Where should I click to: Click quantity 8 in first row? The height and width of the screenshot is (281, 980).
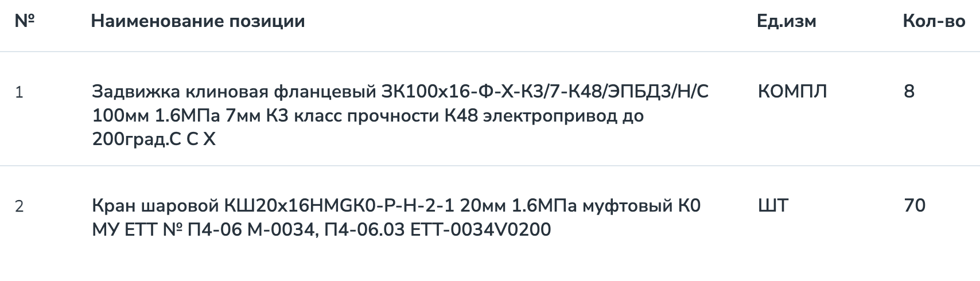(909, 92)
